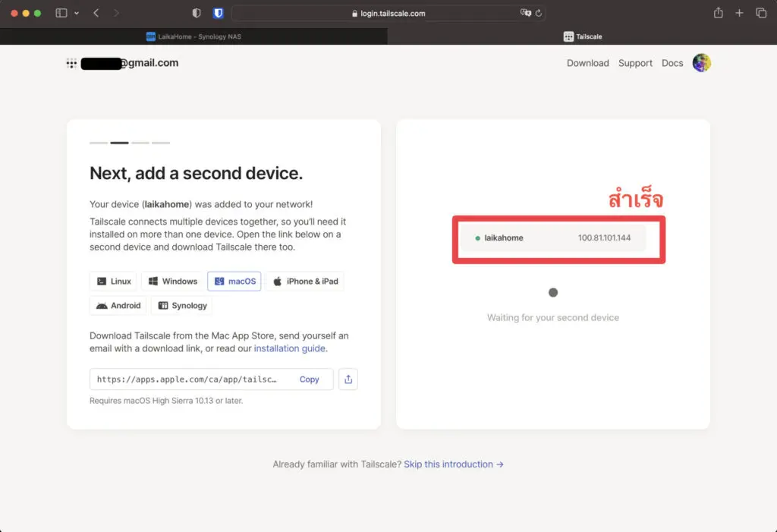The width and height of the screenshot is (777, 532).
Task: Select the Linux platform option
Action: point(114,281)
